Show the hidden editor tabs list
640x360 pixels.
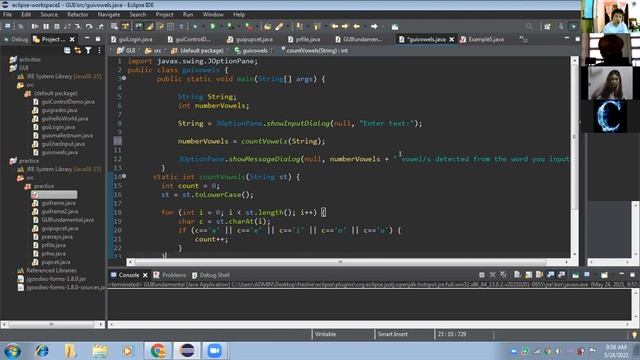coord(523,39)
